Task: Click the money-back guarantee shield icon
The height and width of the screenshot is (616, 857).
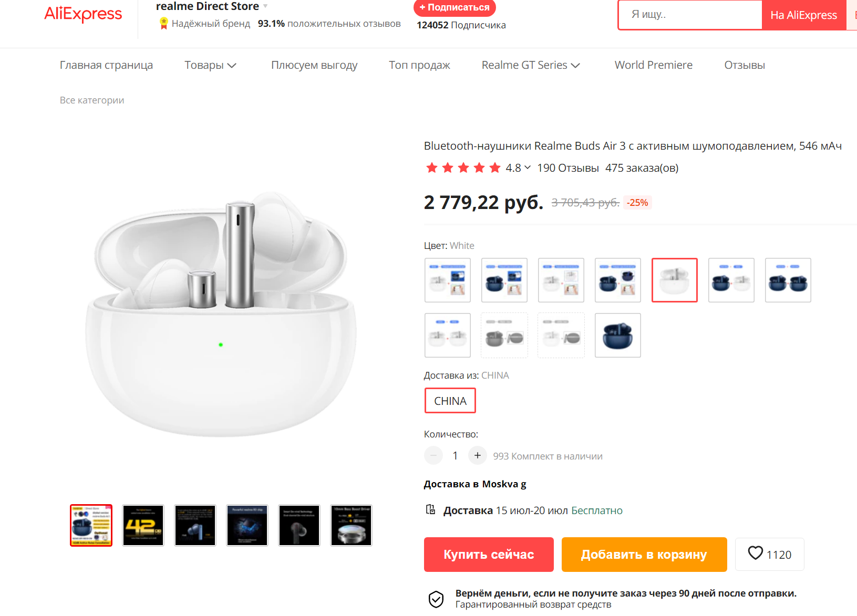Action: coord(436,599)
